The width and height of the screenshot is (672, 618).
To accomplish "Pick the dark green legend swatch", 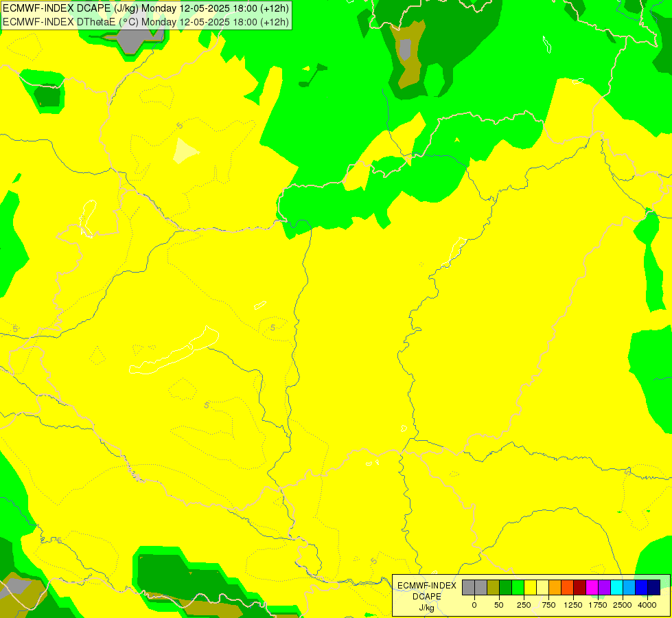I will (x=506, y=587).
